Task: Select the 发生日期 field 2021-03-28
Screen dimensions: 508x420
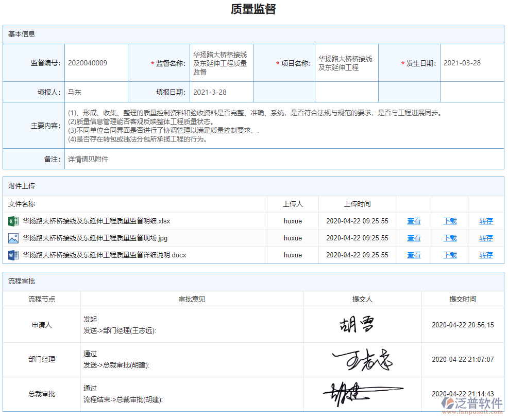Action: click(462, 63)
